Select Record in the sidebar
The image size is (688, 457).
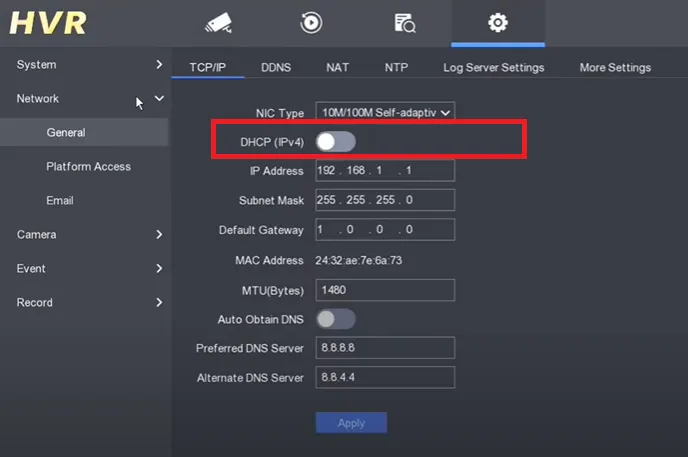tap(35, 303)
